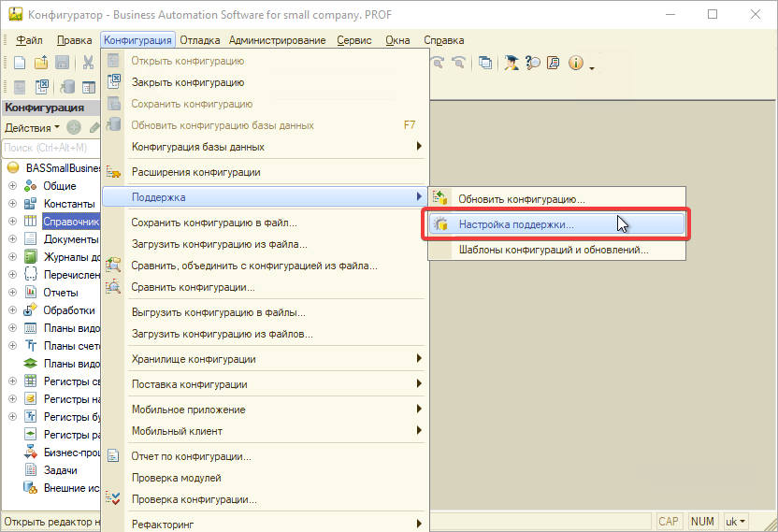This screenshot has width=778, height=532.
Task: Expand the Документы tree node
Action: click(12, 239)
